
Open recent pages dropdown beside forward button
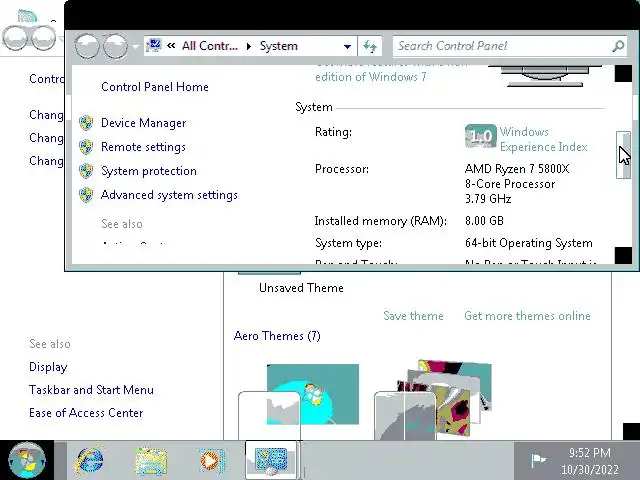coord(135,47)
